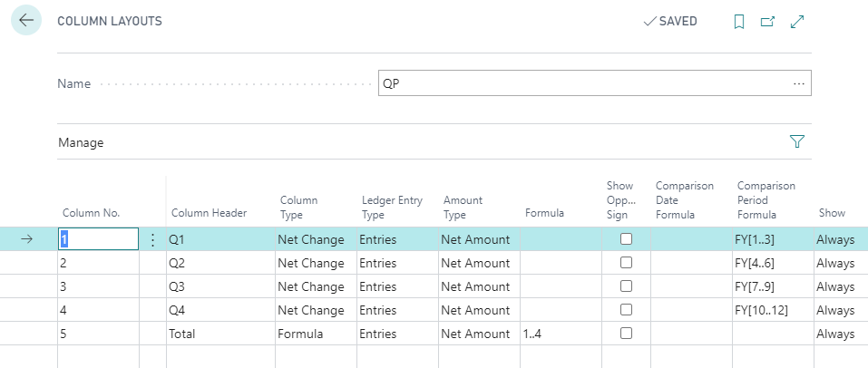
Task: Click the Column No. column heading
Action: click(92, 213)
